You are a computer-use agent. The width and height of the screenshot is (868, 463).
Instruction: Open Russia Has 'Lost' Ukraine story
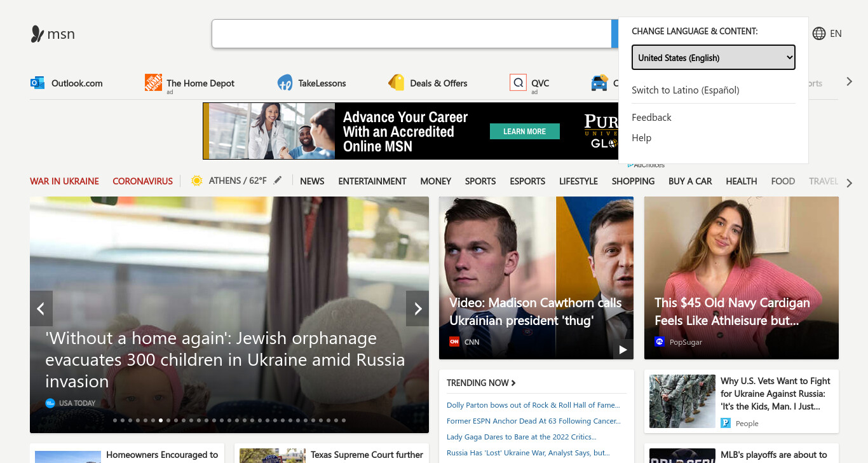pyautogui.click(x=528, y=453)
